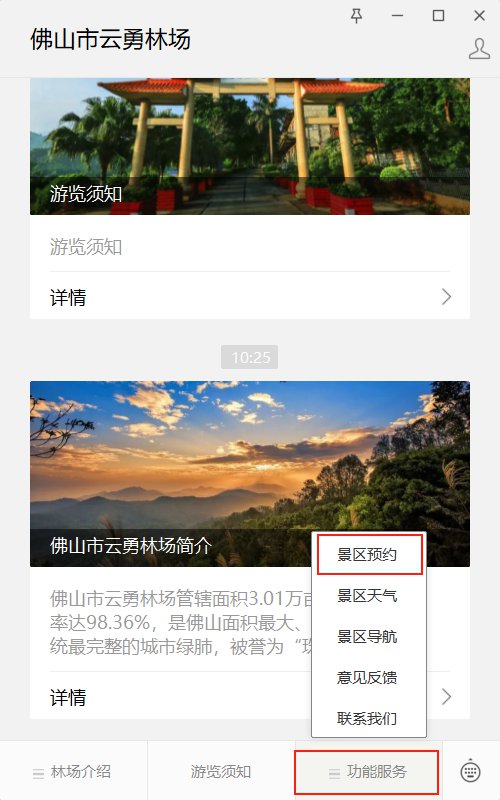Select 景区天气 from popup menu

click(368, 595)
